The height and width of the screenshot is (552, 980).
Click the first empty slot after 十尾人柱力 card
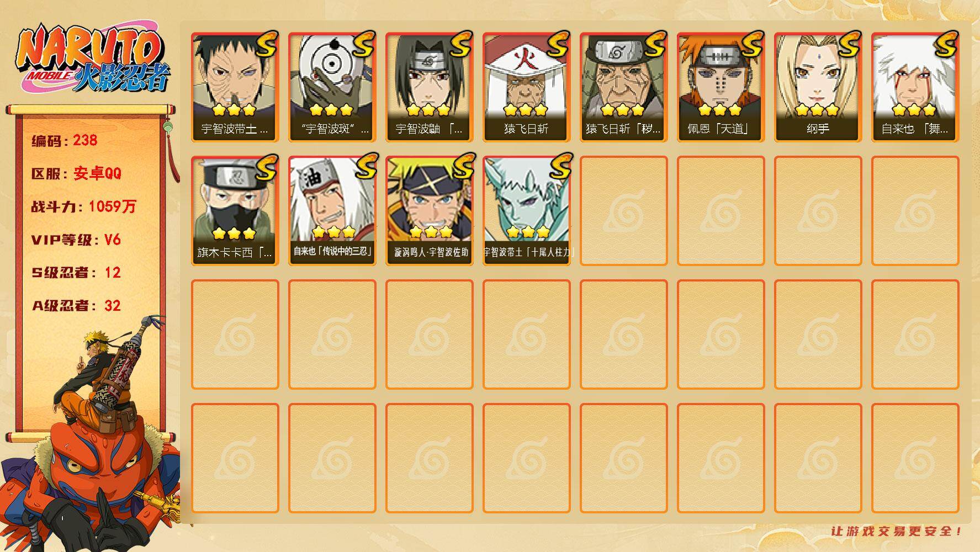pyautogui.click(x=623, y=211)
